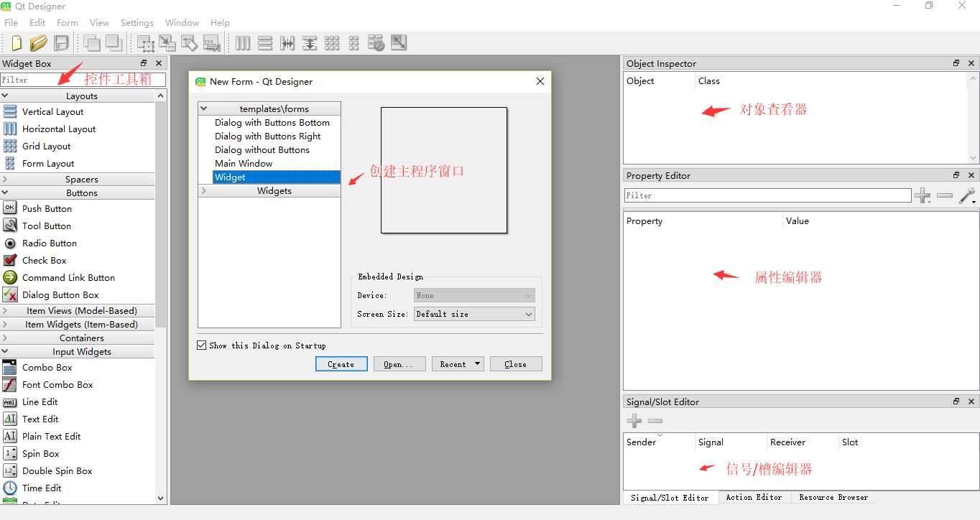Select the Edit Tab Order mode icon
The image size is (980, 520).
coord(212,43)
